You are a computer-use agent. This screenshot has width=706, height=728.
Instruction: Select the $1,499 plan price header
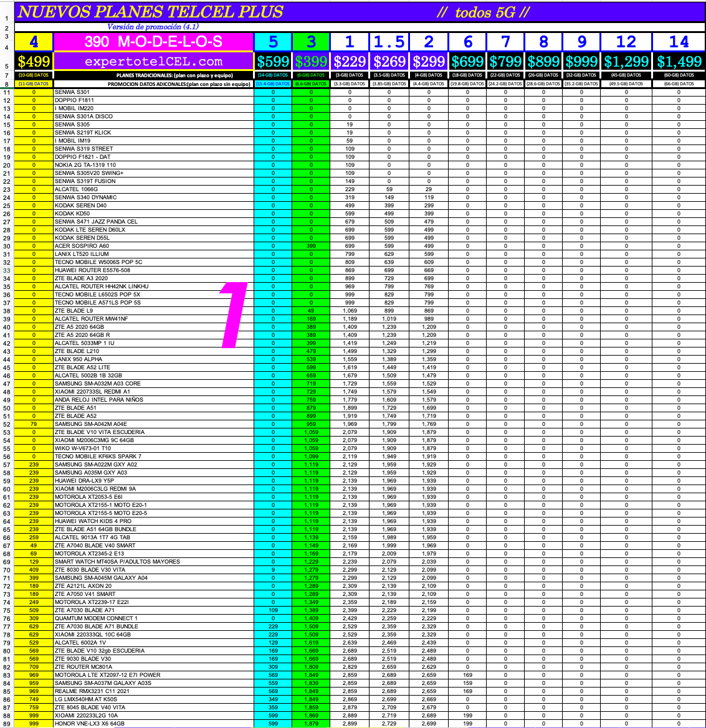679,61
